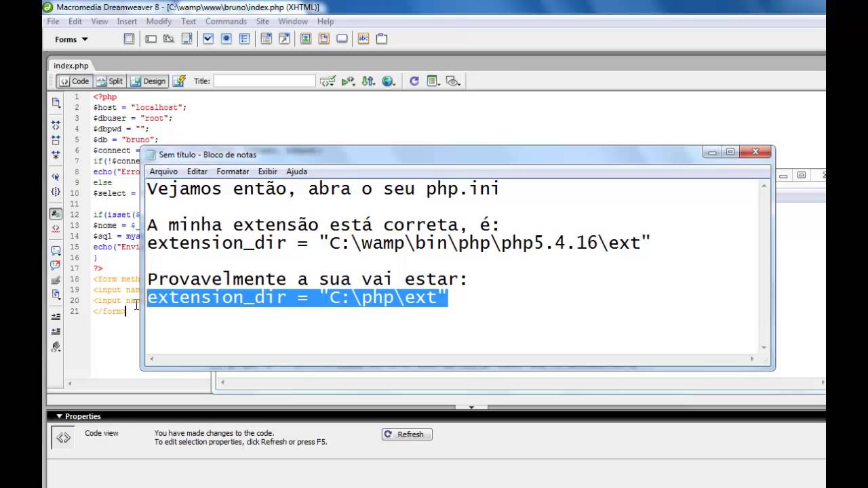Insert a Form with the Forms bar icon

[x=129, y=39]
